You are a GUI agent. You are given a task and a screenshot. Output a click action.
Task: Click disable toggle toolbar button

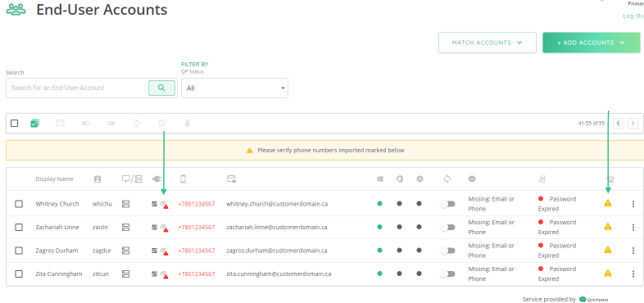(111, 123)
